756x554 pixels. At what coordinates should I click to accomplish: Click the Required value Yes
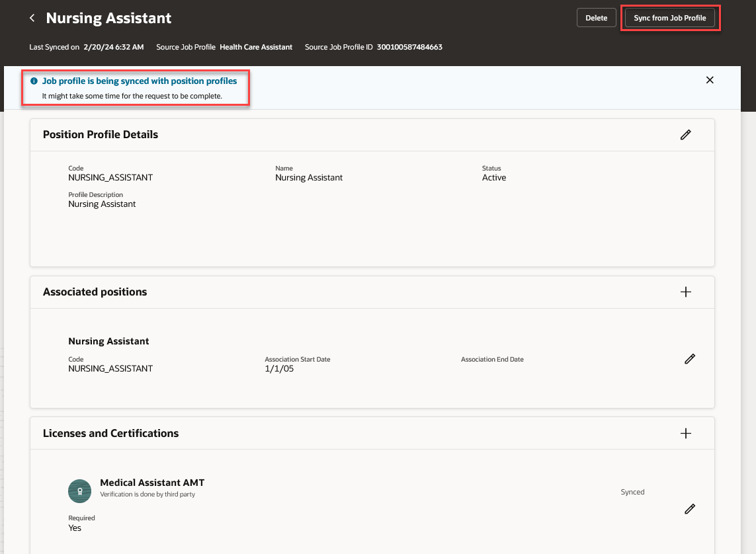[x=75, y=528]
